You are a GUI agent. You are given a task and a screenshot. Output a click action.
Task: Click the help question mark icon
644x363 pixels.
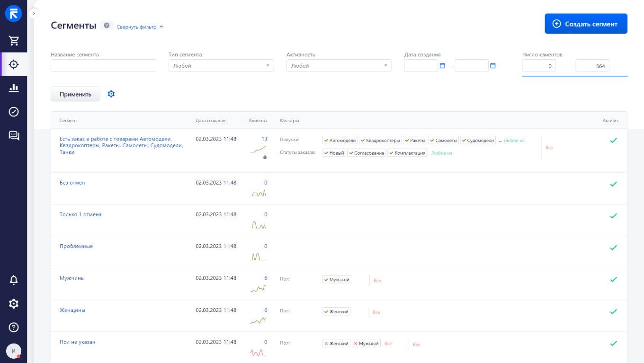(13, 327)
